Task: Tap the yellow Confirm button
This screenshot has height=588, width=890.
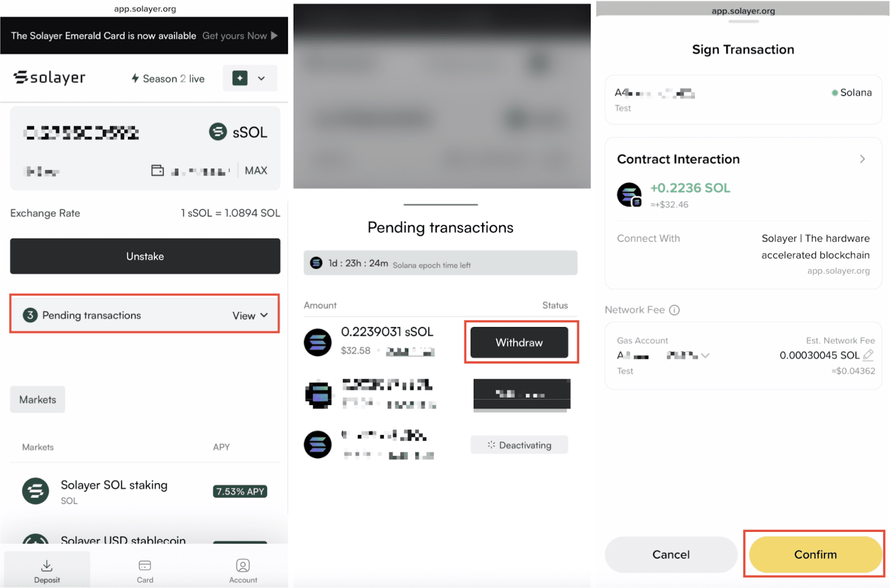Action: (x=814, y=554)
